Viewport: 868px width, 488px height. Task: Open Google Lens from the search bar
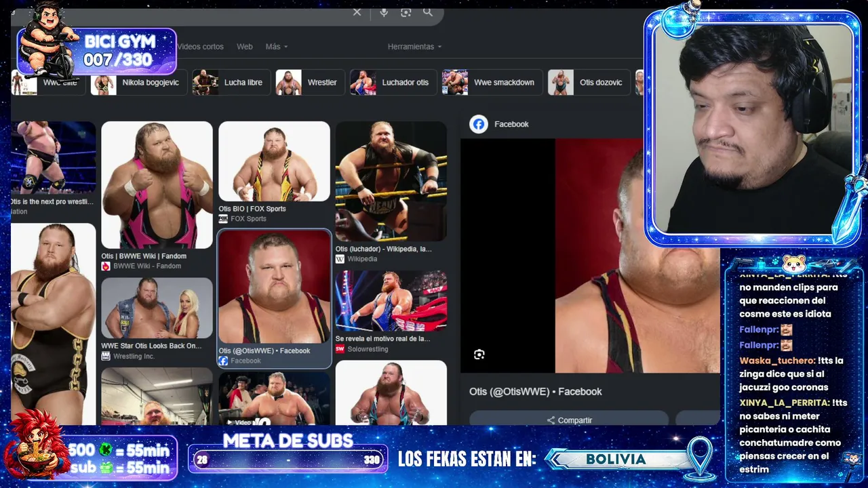[x=406, y=12]
